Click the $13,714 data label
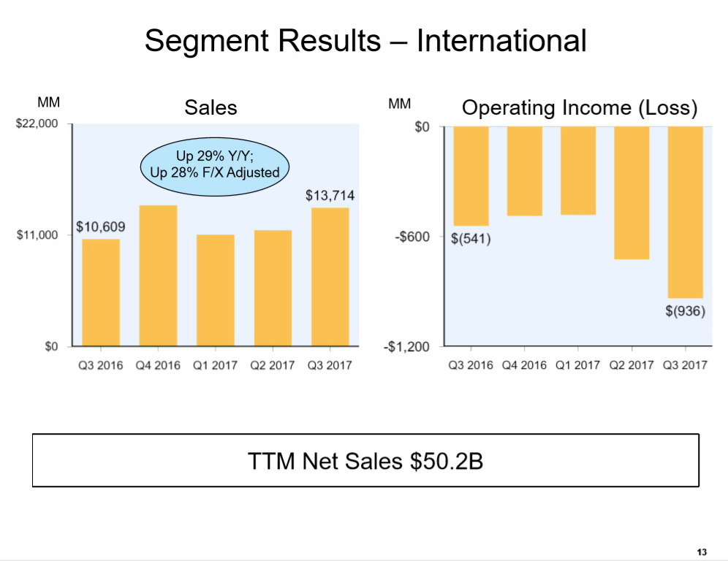The width and height of the screenshot is (728, 561). click(x=330, y=196)
